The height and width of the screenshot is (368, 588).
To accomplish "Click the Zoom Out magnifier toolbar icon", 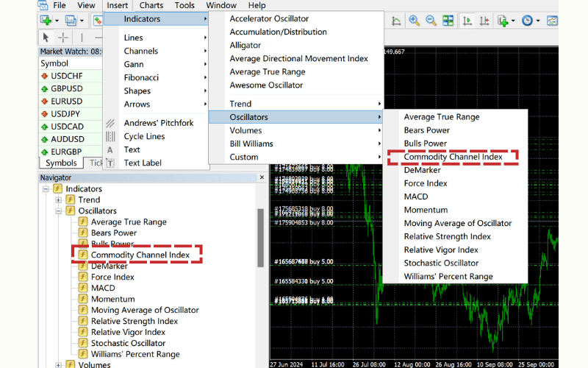I will (x=431, y=21).
